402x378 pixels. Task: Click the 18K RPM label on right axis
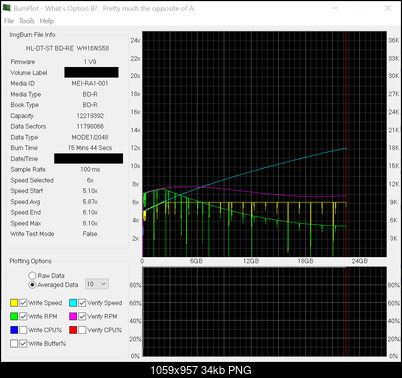[394, 148]
